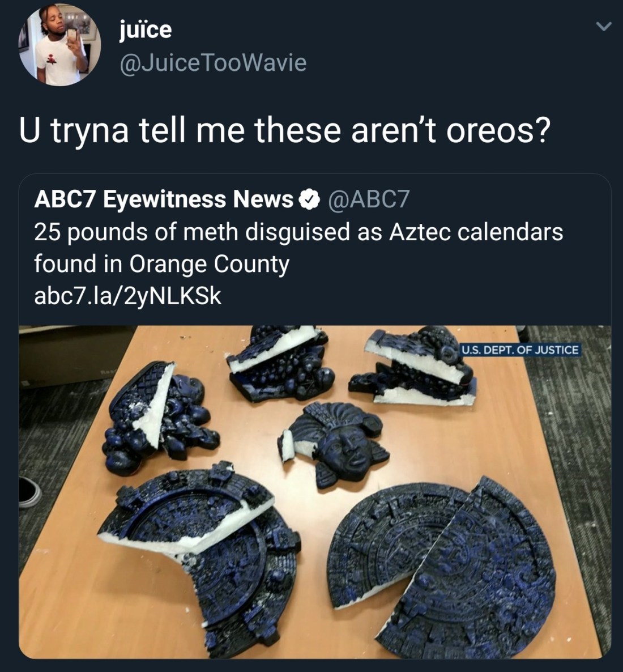Open the tweet options chevron menu
This screenshot has width=623, height=672.
point(604,27)
